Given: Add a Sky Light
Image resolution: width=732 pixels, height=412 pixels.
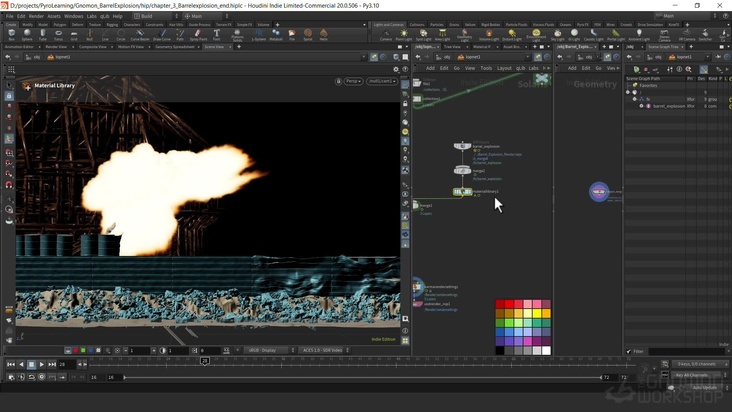Looking at the screenshot, I should click(557, 35).
